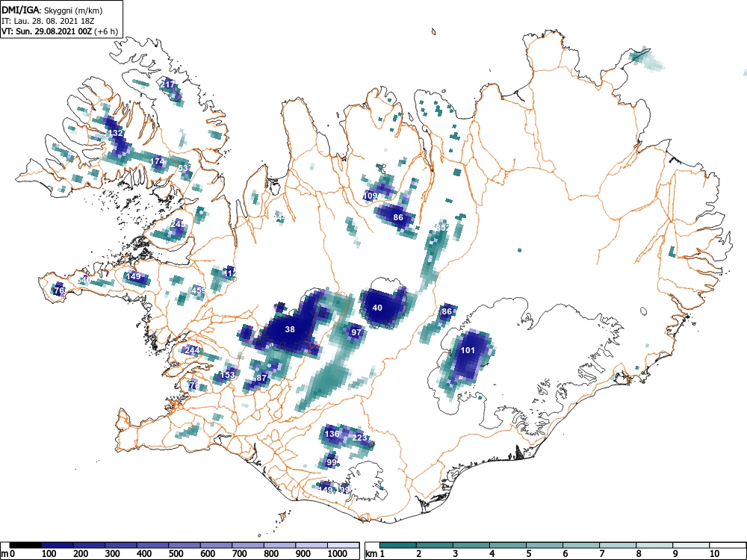Click the visibility value 87 on the map
The width and height of the screenshot is (747, 560).
(261, 378)
